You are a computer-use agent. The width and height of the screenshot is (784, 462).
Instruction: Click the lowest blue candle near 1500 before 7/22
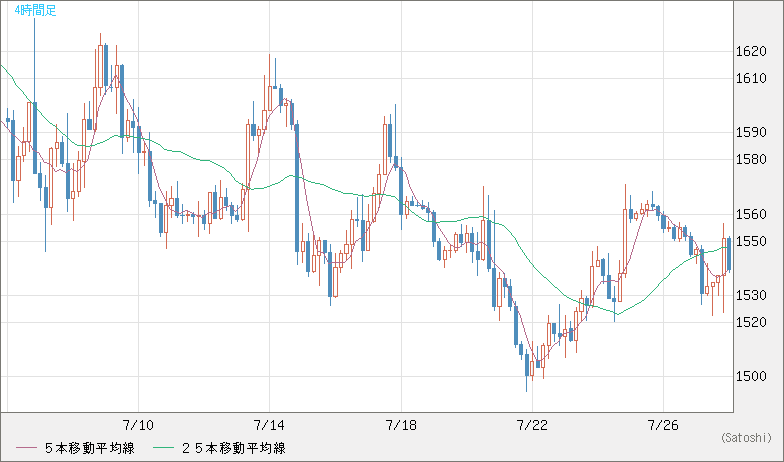(526, 365)
